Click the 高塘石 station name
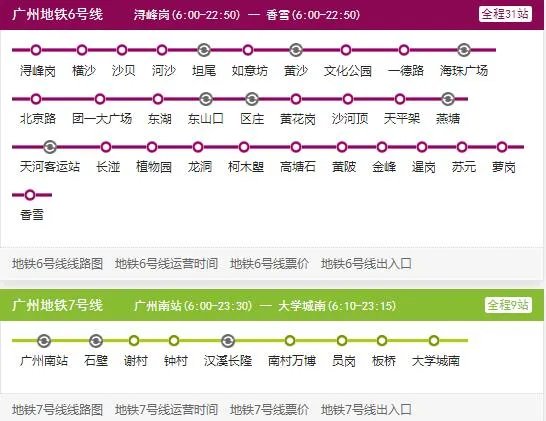The height and width of the screenshot is (421, 546). click(298, 167)
